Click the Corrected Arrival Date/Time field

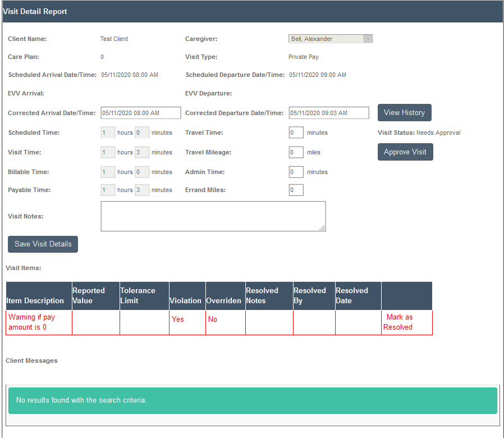[140, 112]
